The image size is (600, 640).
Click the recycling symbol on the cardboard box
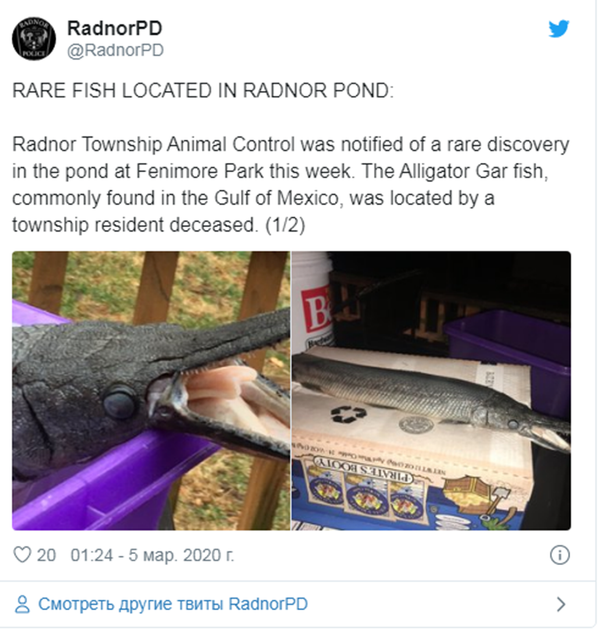pos(348,413)
